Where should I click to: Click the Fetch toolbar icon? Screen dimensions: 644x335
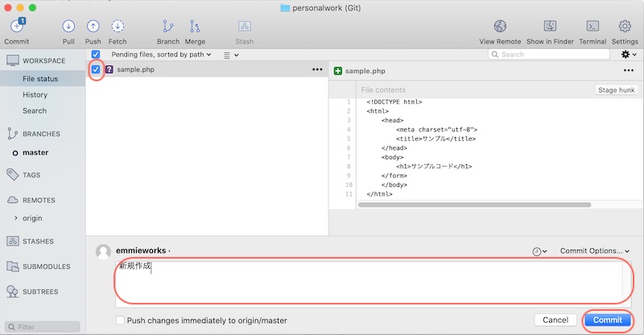click(x=118, y=27)
